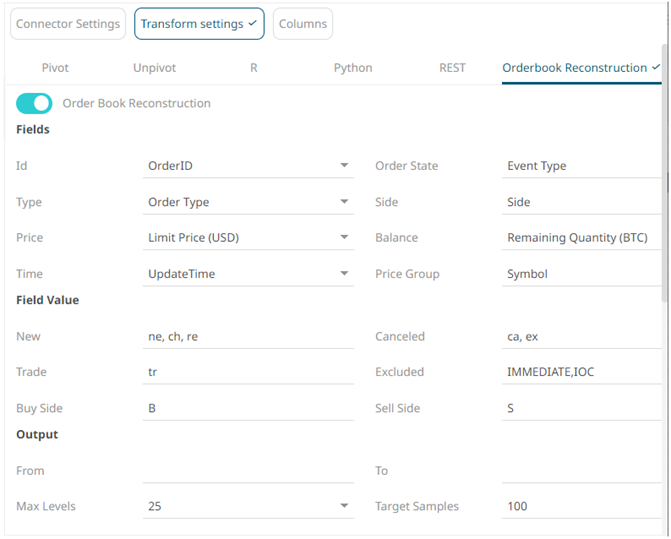Click the Columns button
Image resolution: width=671 pixels, height=539 pixels.
[302, 24]
